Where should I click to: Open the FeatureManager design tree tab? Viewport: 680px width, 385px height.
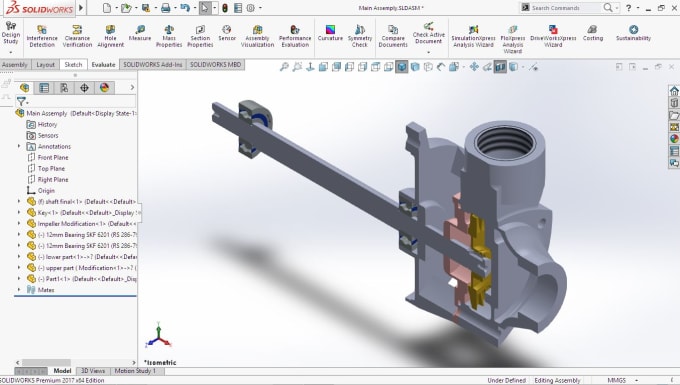24,88
